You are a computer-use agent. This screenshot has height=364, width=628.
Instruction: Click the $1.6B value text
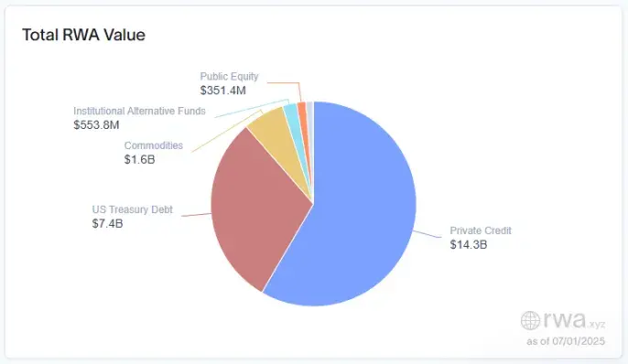pos(139,159)
